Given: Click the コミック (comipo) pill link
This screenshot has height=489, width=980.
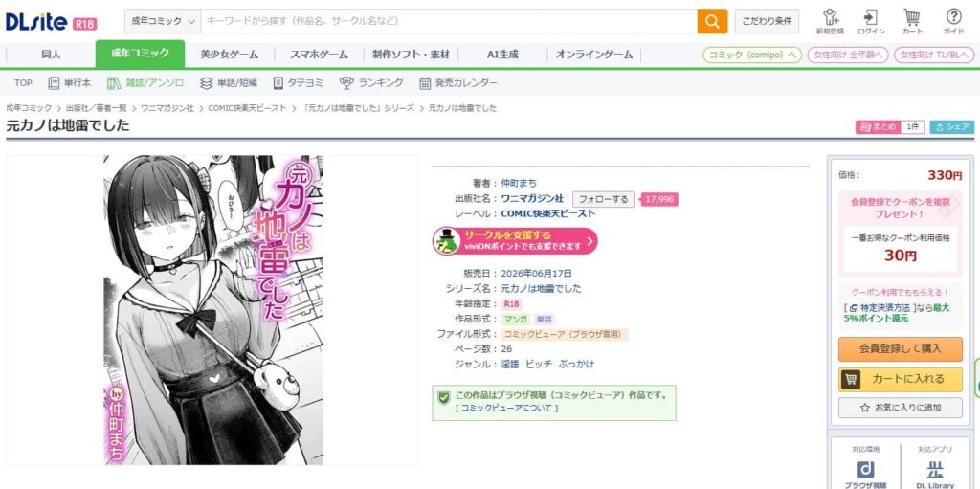Looking at the screenshot, I should [752, 56].
